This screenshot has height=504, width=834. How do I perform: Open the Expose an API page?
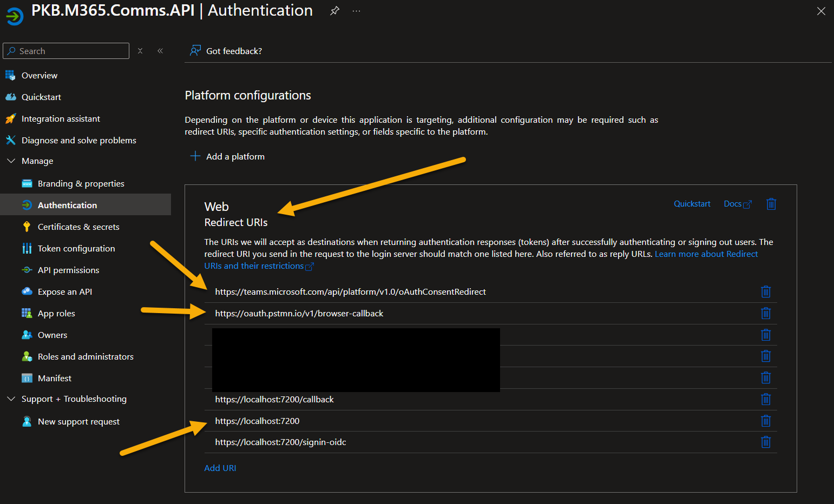pyautogui.click(x=63, y=291)
